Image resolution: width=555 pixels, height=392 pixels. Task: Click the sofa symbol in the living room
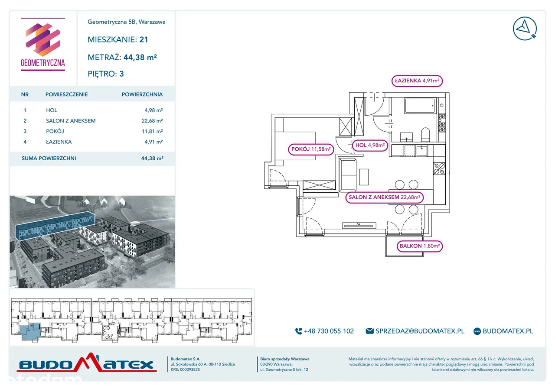click(x=348, y=174)
